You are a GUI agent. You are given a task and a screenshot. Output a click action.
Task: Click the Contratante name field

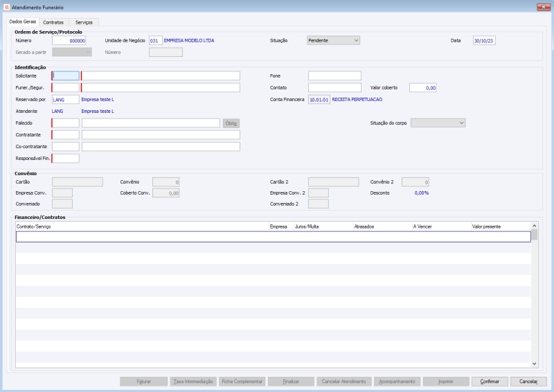pyautogui.click(x=161, y=134)
